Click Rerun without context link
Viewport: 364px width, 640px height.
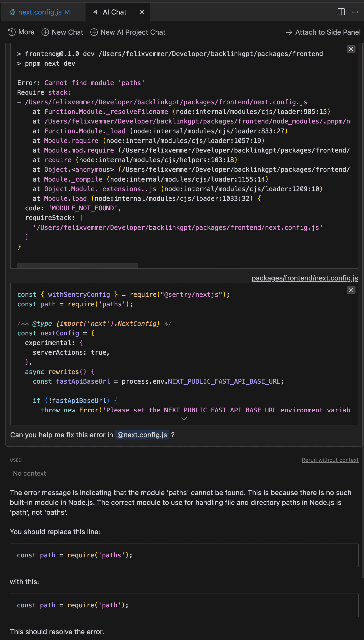click(x=330, y=460)
